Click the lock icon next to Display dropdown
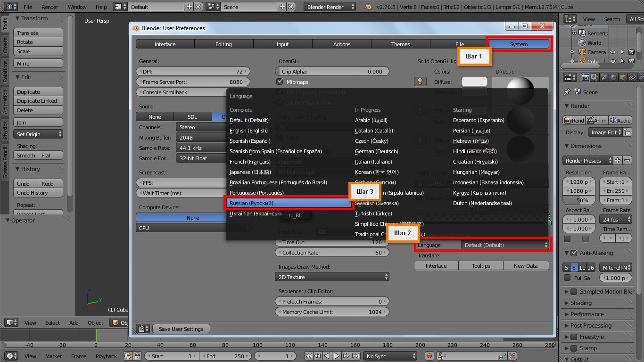Image resolution: width=644 pixels, height=362 pixels. click(627, 132)
